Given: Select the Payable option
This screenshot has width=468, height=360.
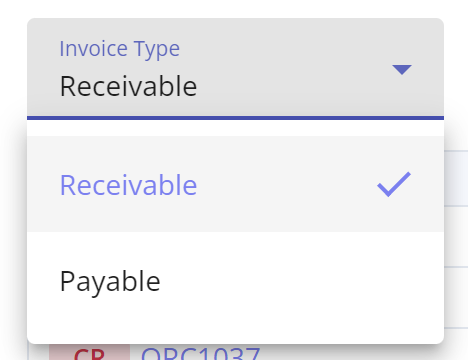Looking at the screenshot, I should pos(235,281).
